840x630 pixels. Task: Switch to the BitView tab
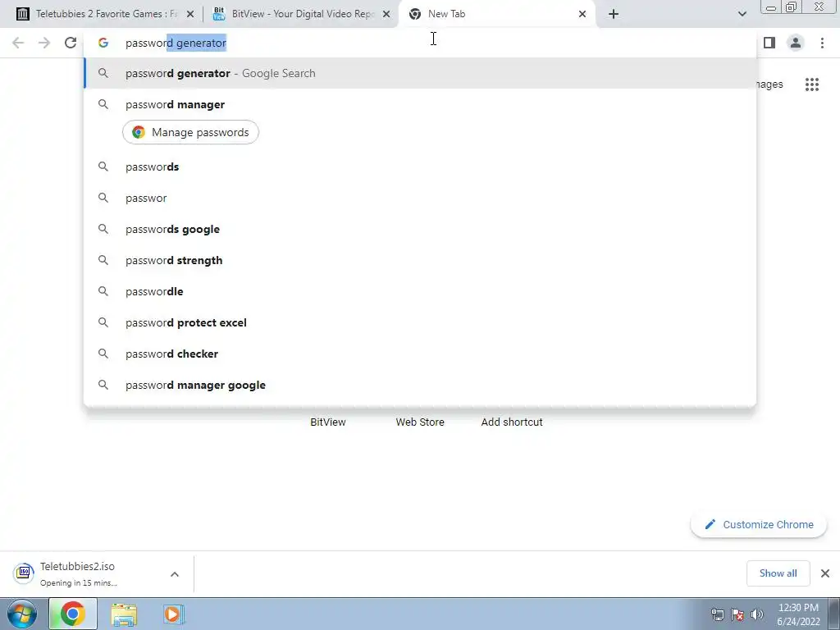tap(300, 14)
